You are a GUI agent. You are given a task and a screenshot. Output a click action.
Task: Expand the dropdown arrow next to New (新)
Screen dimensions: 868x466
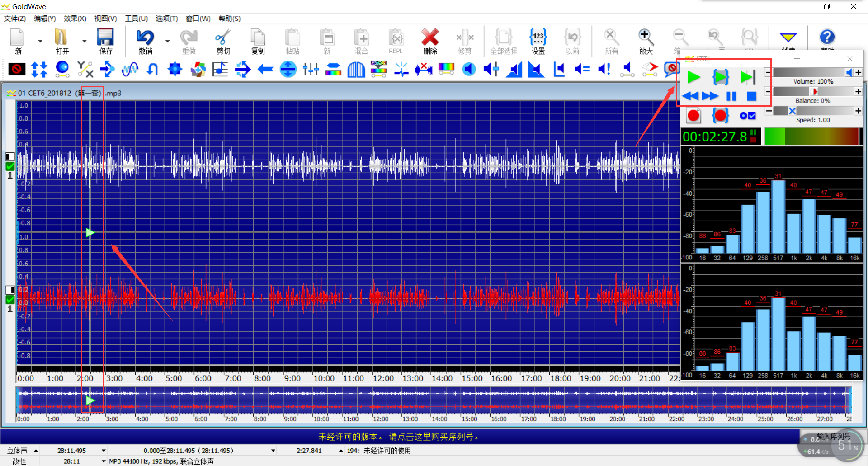pyautogui.click(x=40, y=41)
